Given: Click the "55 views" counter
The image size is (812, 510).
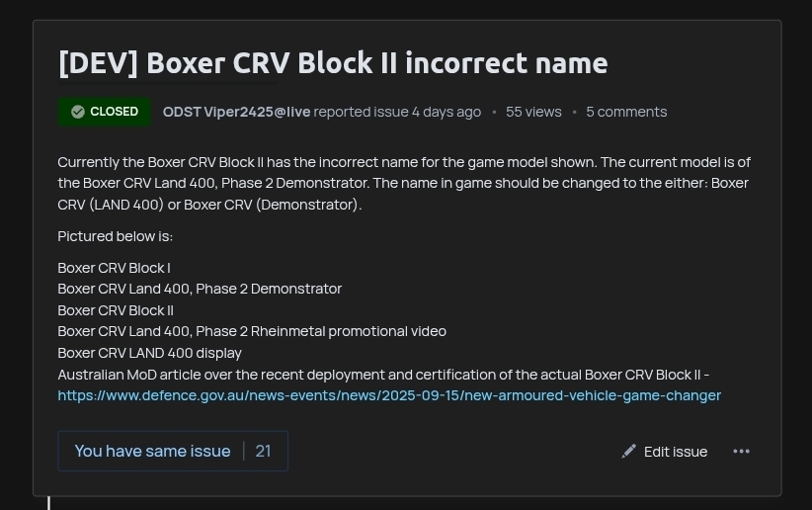Looking at the screenshot, I should click(x=533, y=112).
